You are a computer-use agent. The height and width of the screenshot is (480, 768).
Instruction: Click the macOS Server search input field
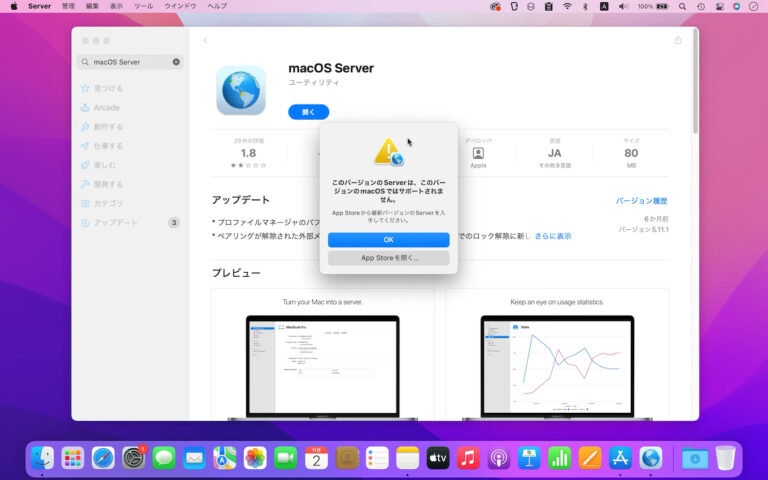(x=130, y=62)
